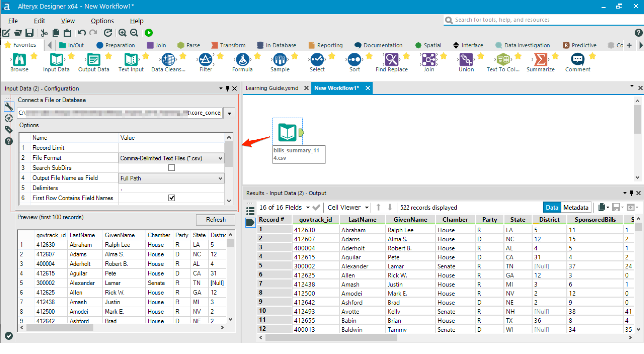
Task: Open the Edit menu
Action: pos(39,21)
